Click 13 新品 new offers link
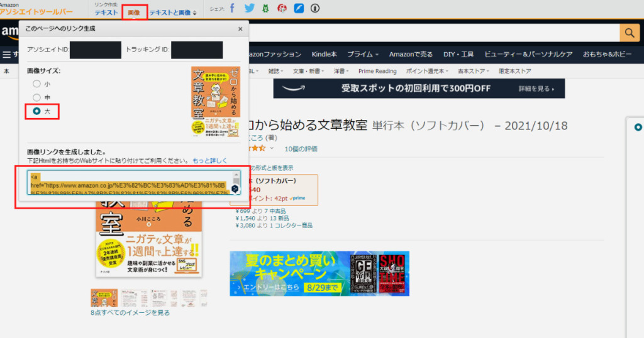 (279, 218)
